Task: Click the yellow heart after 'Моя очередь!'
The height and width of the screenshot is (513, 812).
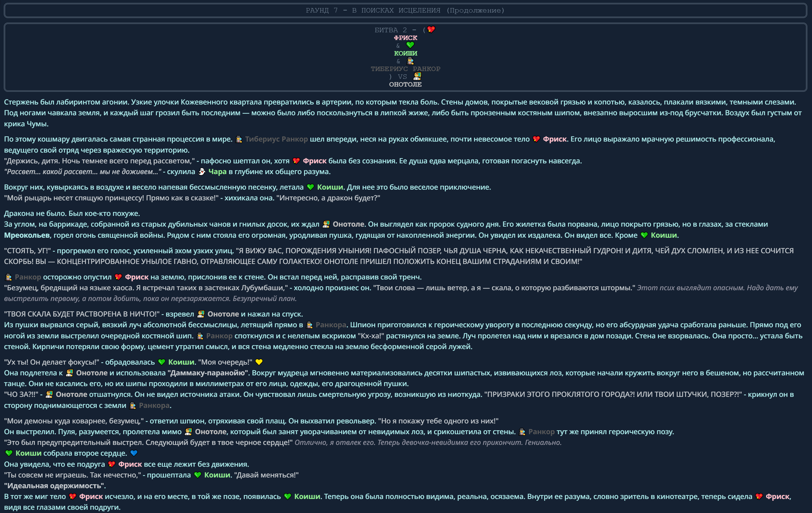Action: click(x=259, y=362)
